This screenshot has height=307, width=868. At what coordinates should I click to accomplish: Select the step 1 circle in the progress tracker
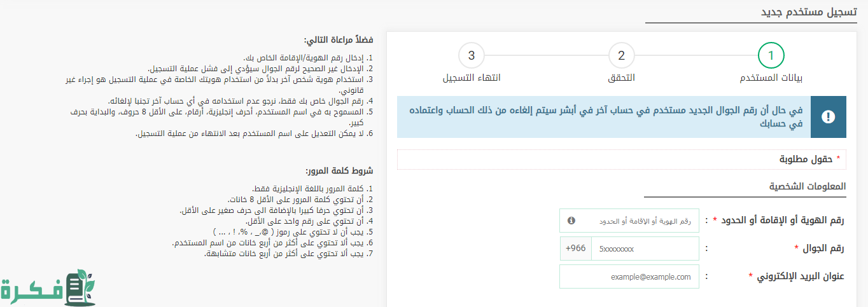click(x=771, y=56)
